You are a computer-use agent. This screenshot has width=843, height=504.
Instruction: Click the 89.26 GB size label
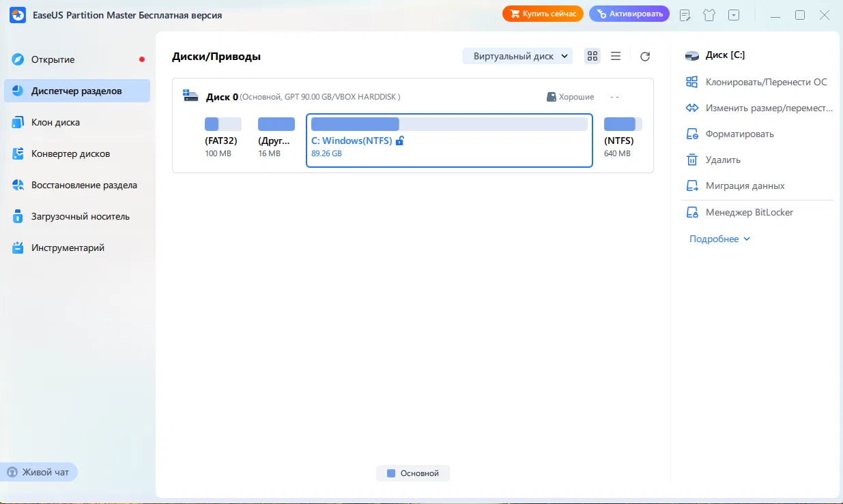(326, 153)
